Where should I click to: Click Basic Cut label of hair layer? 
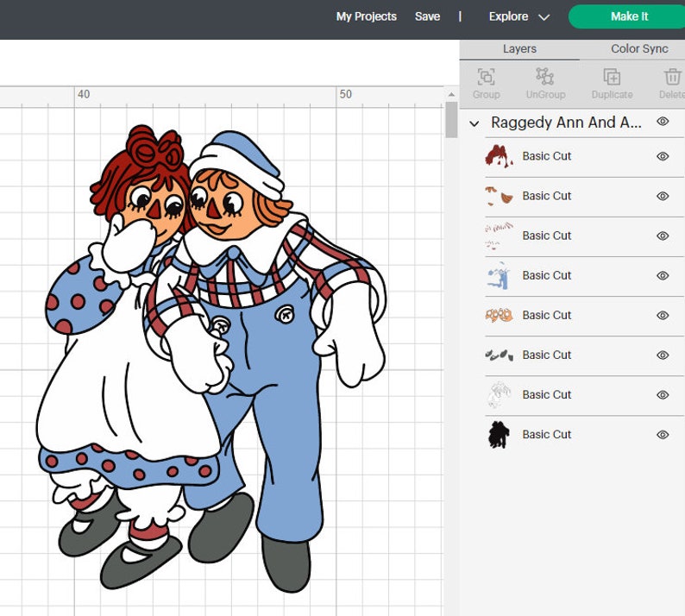546,156
